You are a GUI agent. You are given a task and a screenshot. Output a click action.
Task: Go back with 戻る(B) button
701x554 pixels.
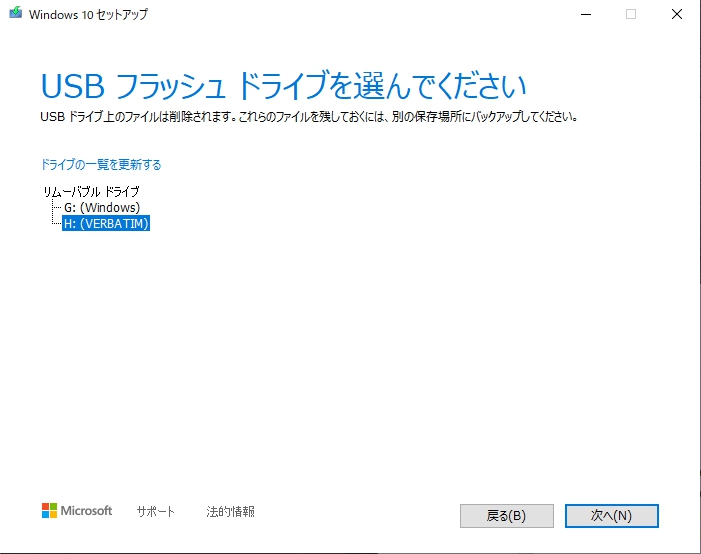pyautogui.click(x=507, y=516)
